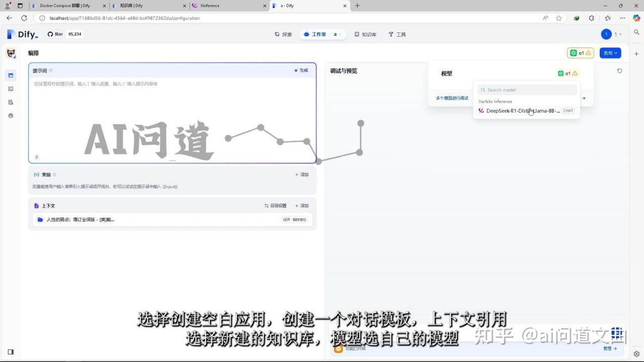Viewport: 644px width, 362px height.
Task: Open 召回设置 retrieval settings
Action: (x=275, y=206)
